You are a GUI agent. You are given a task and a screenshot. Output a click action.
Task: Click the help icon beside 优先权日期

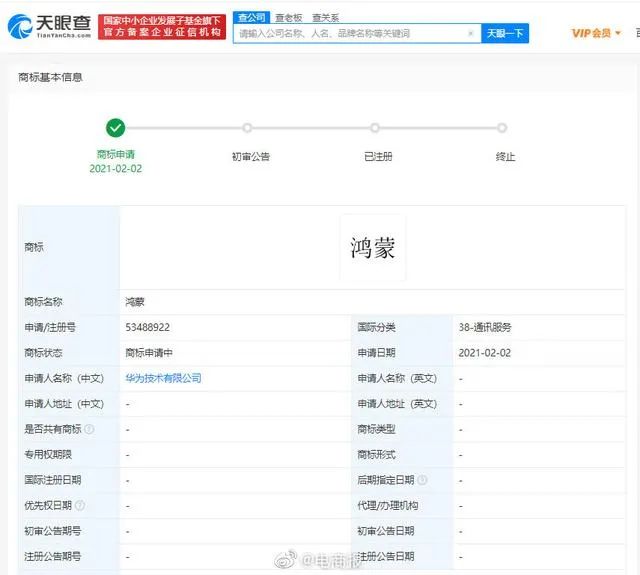click(80, 505)
